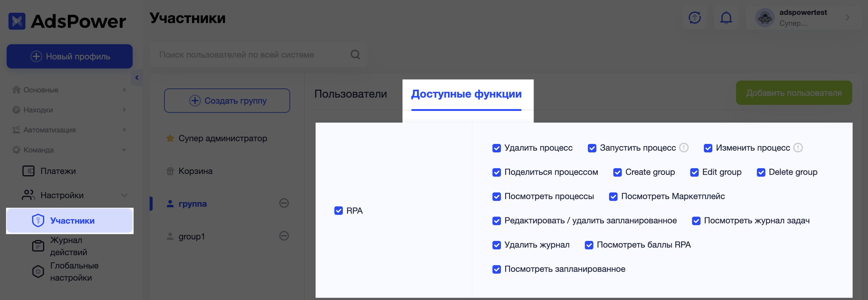
Task: Switch to the Пользователи tab
Action: tap(350, 94)
